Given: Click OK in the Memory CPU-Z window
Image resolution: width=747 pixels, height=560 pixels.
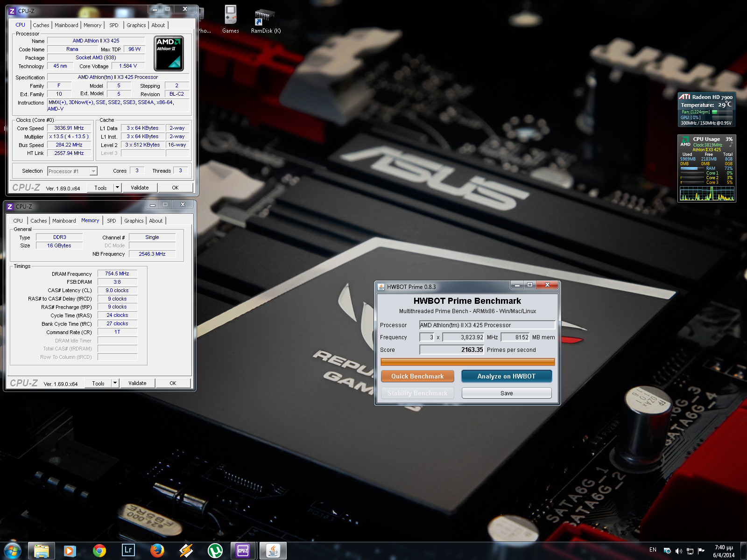Looking at the screenshot, I should pos(173,383).
